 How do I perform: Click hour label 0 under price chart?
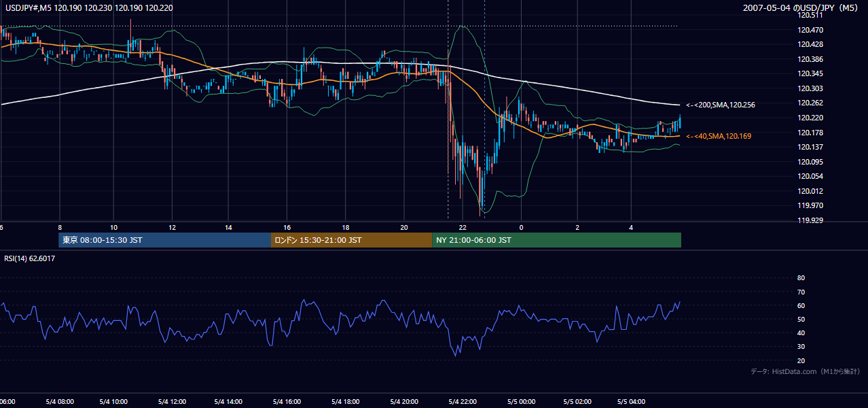(x=521, y=228)
